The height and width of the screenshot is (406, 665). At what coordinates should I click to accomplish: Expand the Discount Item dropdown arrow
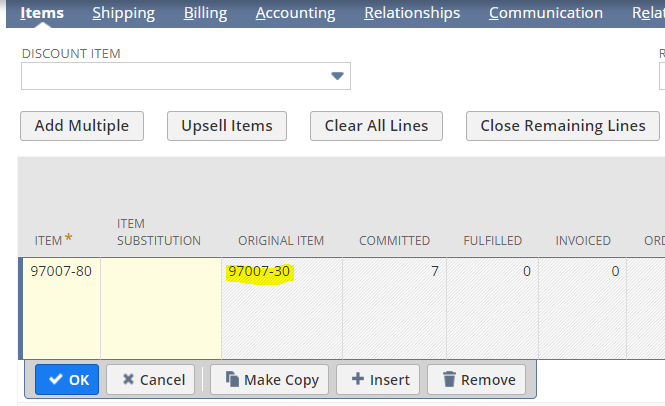pos(337,76)
